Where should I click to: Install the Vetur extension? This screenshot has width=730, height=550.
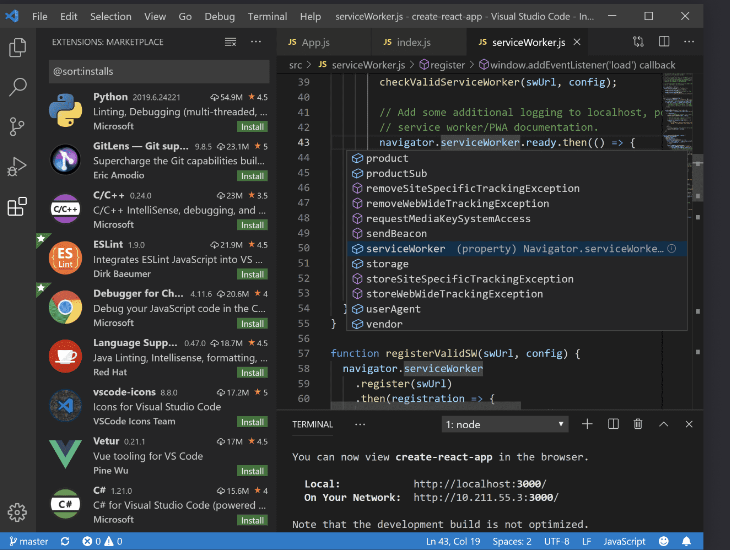(x=252, y=471)
